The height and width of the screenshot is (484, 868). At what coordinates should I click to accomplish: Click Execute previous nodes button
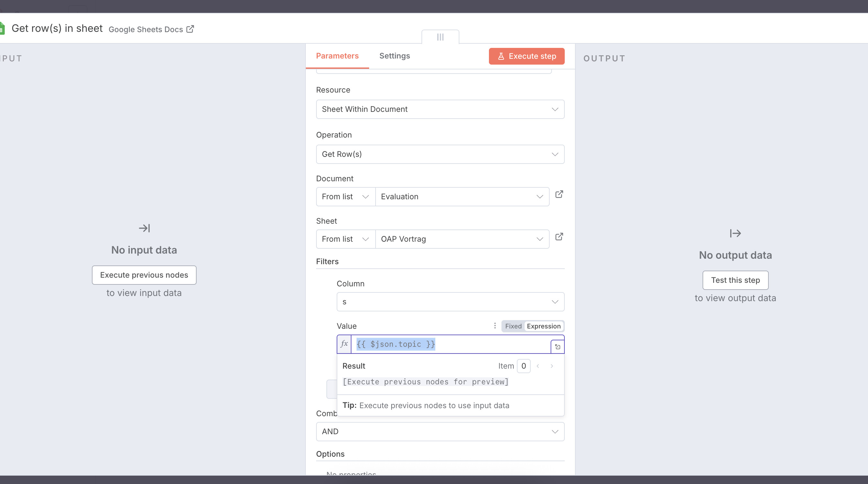point(144,275)
